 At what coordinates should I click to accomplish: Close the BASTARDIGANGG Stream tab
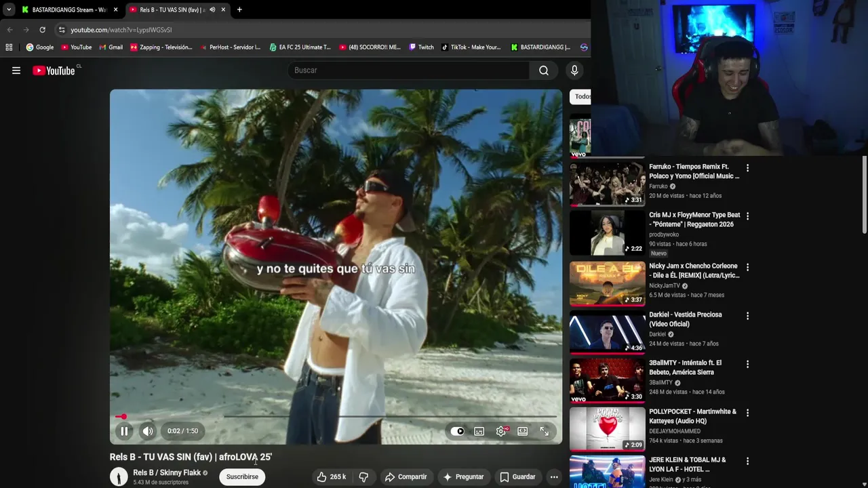[115, 9]
